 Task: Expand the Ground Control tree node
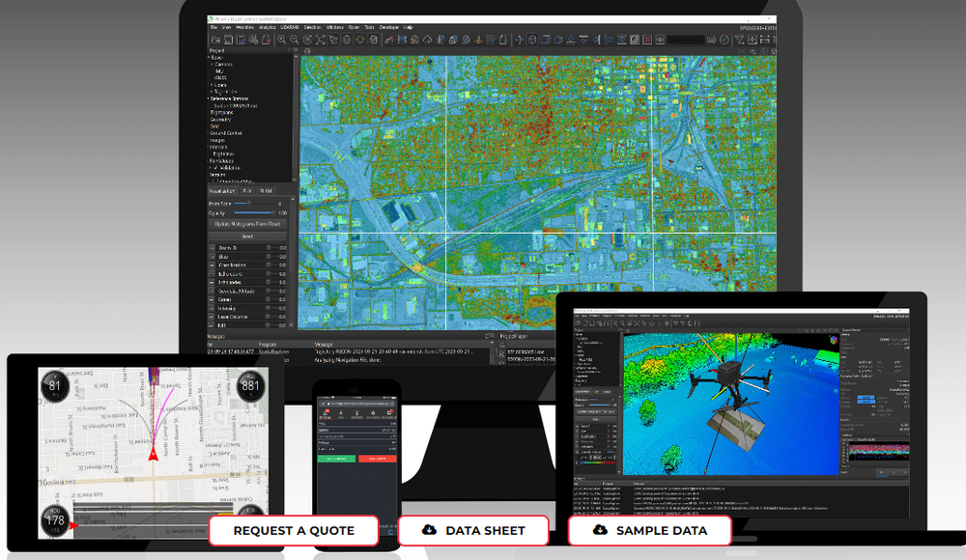pos(209,133)
